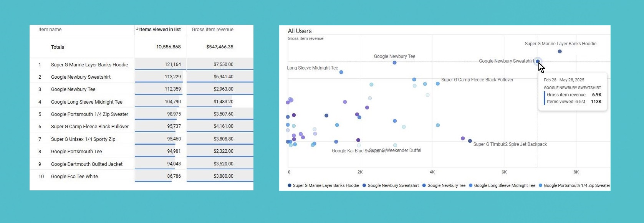Click the Totals row label

pos(58,47)
